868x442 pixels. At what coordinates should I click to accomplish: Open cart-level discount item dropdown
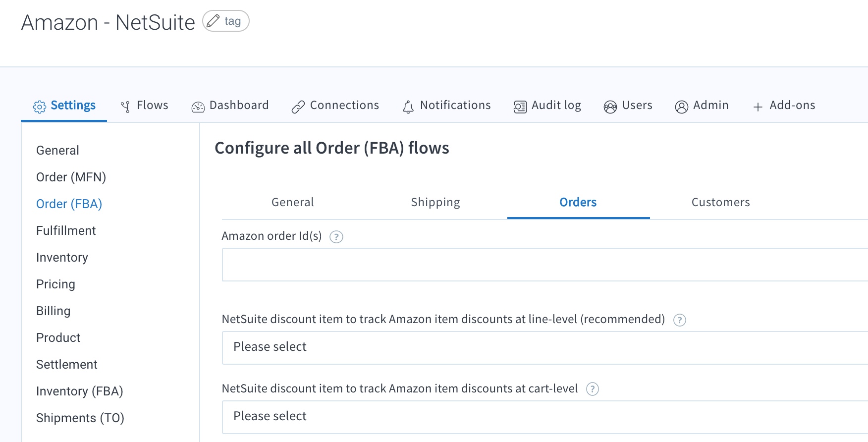tap(545, 417)
